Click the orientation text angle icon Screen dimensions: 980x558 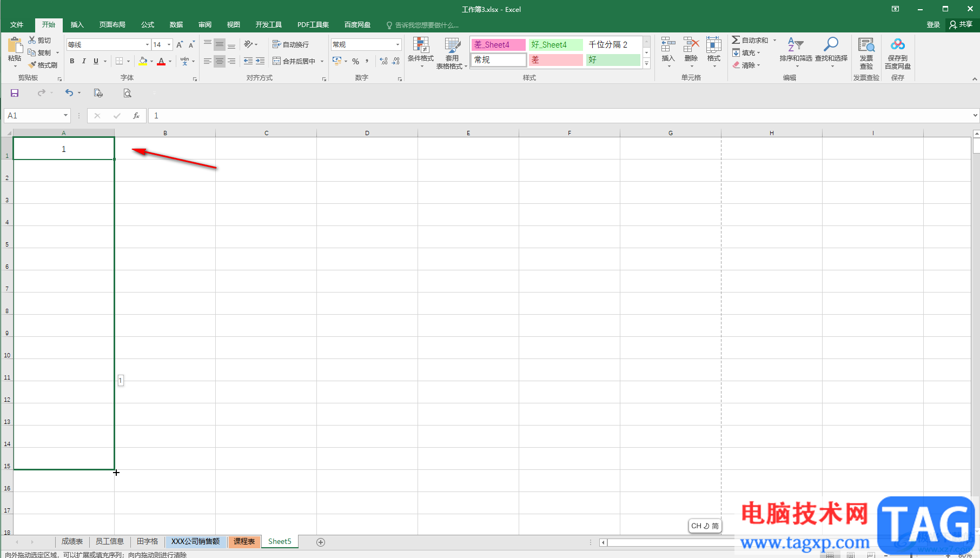point(248,44)
